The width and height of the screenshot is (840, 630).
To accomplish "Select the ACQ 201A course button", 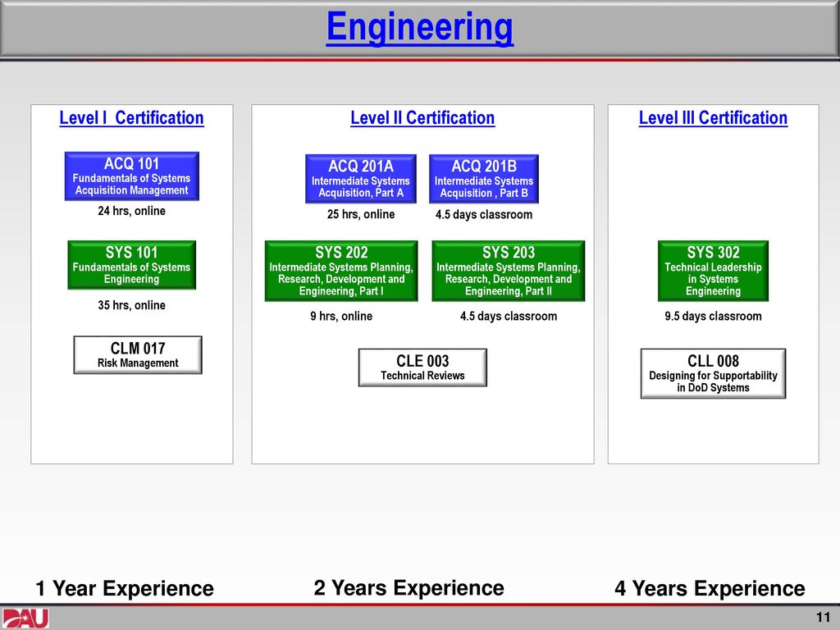I will 361,179.
